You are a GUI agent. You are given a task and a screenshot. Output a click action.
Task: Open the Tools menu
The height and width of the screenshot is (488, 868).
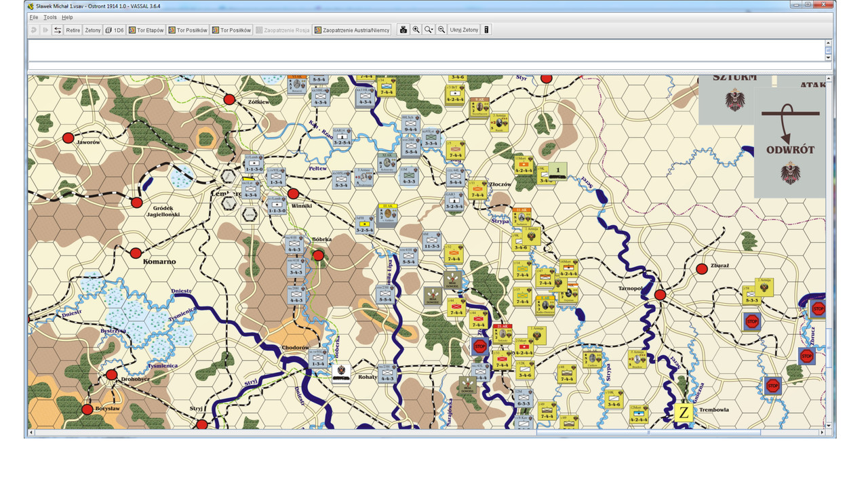pyautogui.click(x=50, y=17)
